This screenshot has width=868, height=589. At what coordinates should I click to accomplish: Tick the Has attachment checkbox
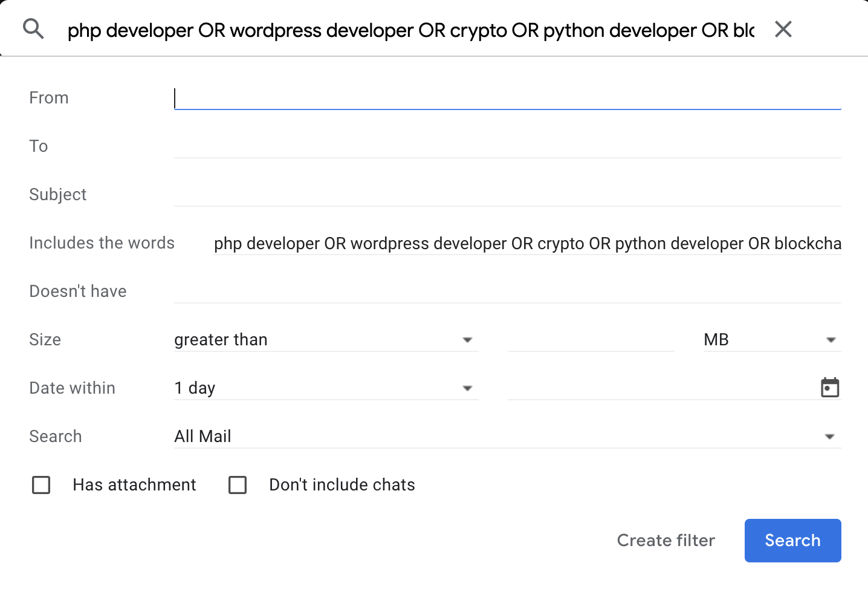click(x=41, y=485)
